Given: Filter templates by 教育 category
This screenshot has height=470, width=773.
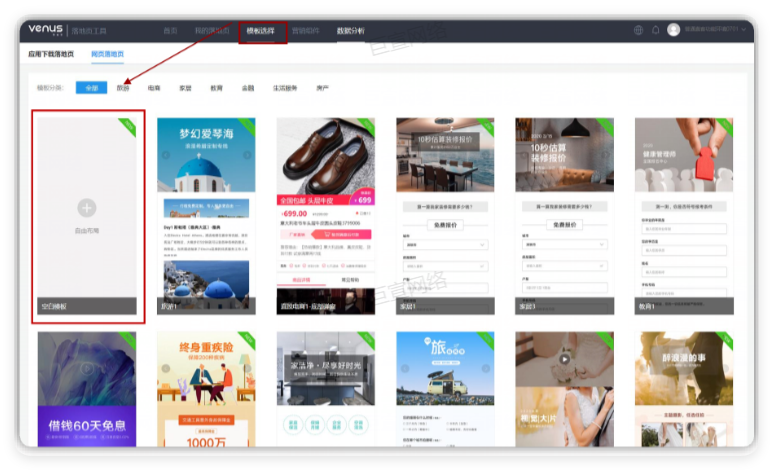Looking at the screenshot, I should coord(216,88).
